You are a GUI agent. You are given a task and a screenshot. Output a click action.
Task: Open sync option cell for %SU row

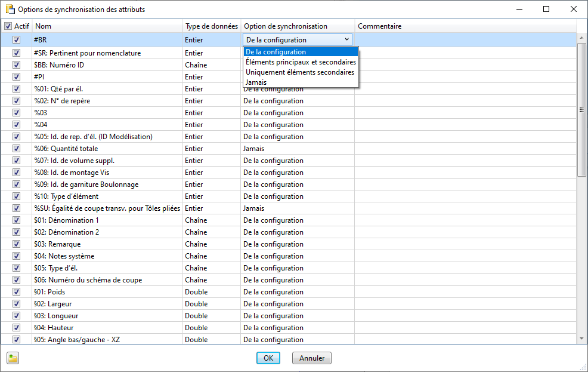pos(298,208)
